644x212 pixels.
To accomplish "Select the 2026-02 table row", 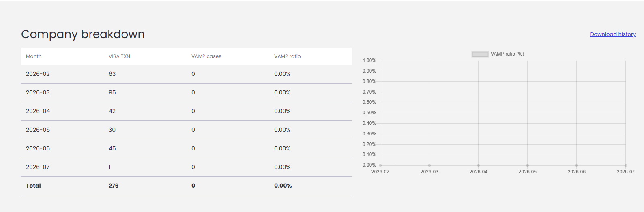I will (187, 74).
